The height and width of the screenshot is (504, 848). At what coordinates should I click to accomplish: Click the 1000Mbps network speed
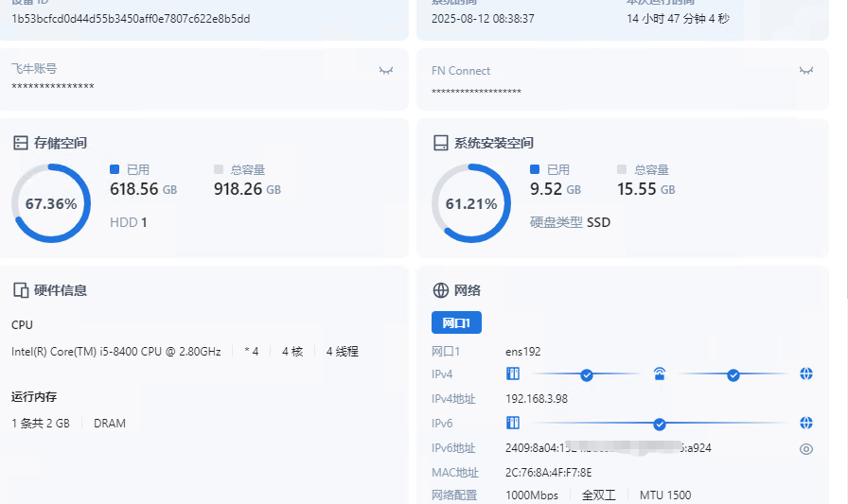[532, 495]
